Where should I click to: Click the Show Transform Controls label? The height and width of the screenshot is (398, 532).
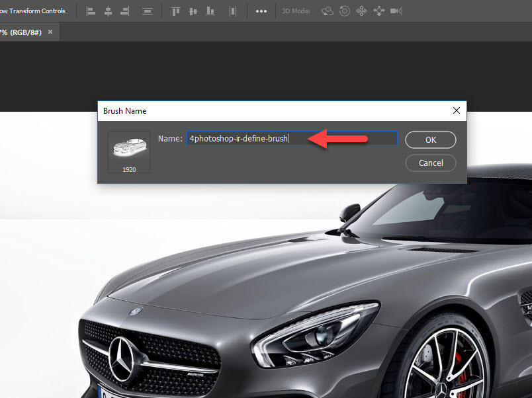(x=32, y=11)
